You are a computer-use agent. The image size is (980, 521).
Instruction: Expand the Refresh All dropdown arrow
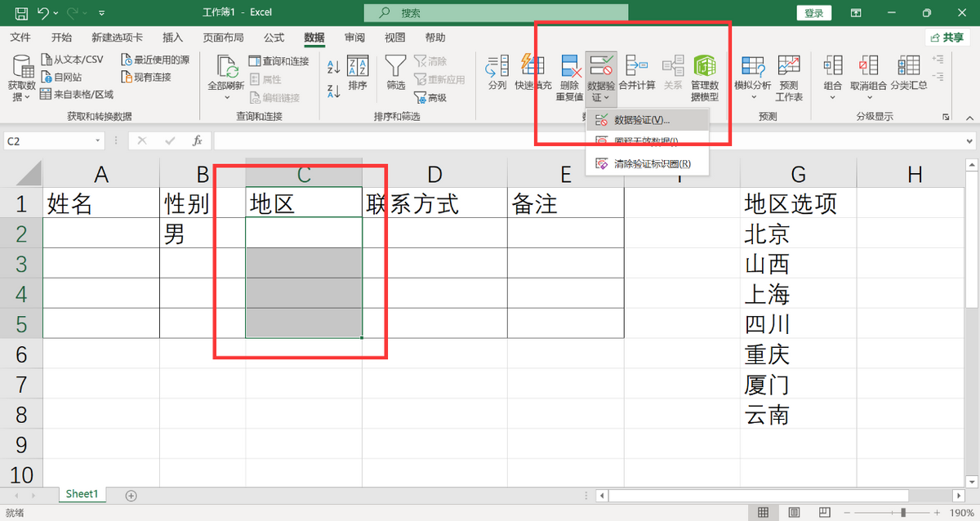(x=226, y=97)
